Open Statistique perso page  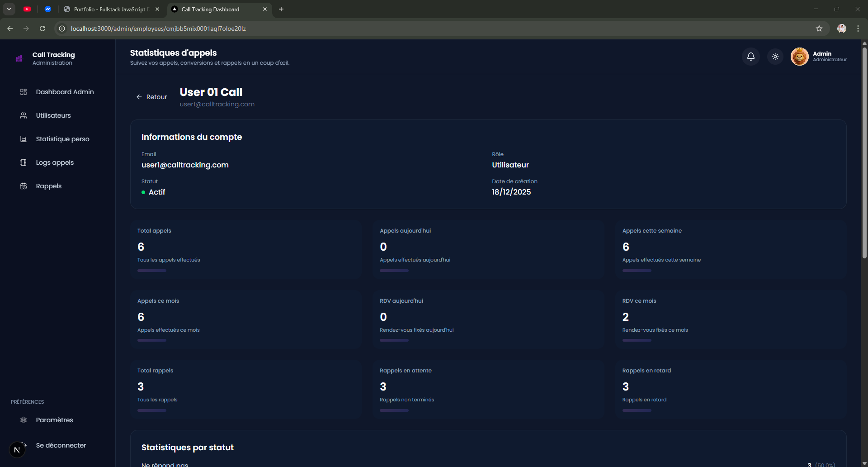[62, 139]
